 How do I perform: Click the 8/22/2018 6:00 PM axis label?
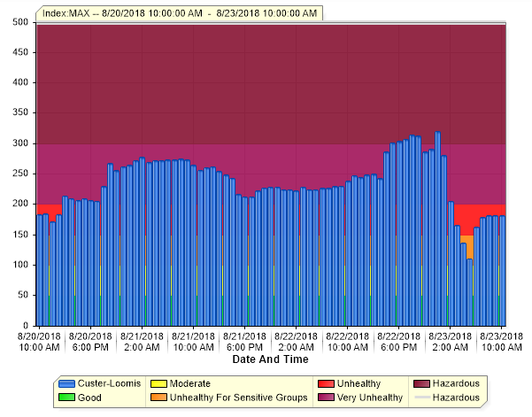(398, 342)
